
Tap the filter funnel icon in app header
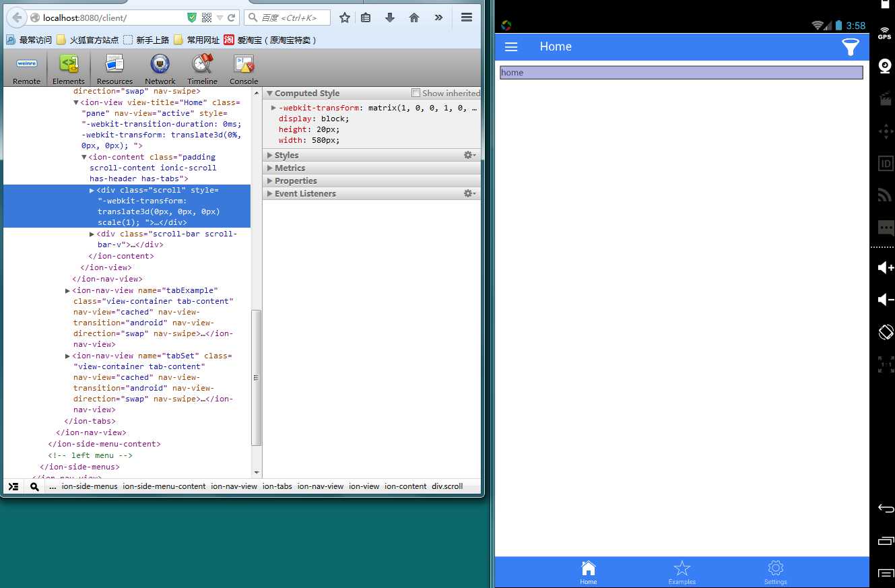coord(851,46)
